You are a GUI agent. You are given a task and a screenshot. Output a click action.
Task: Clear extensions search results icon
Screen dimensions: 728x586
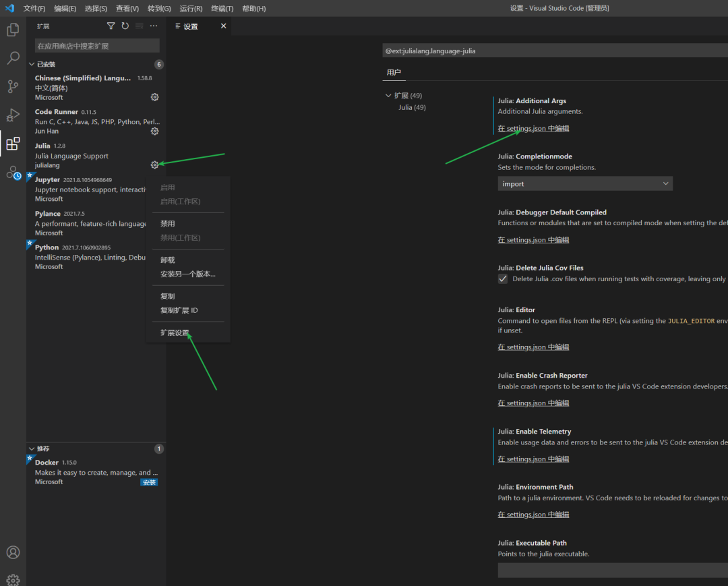click(x=140, y=26)
